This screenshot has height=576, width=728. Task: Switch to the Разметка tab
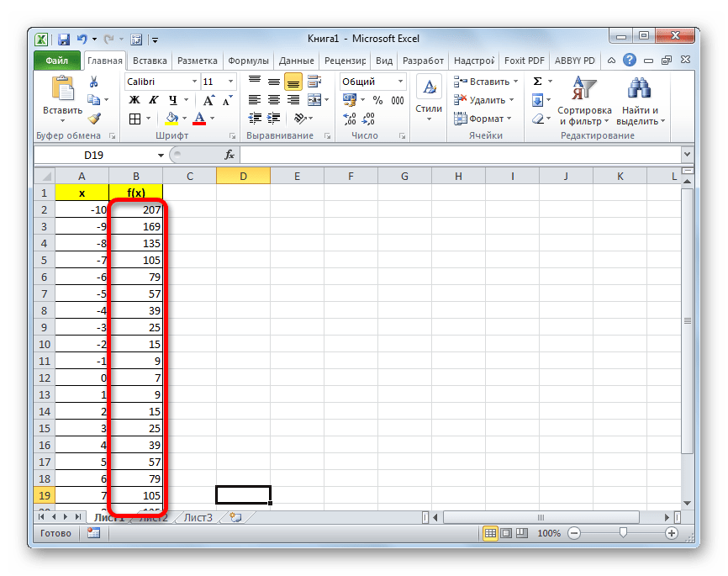pos(198,61)
